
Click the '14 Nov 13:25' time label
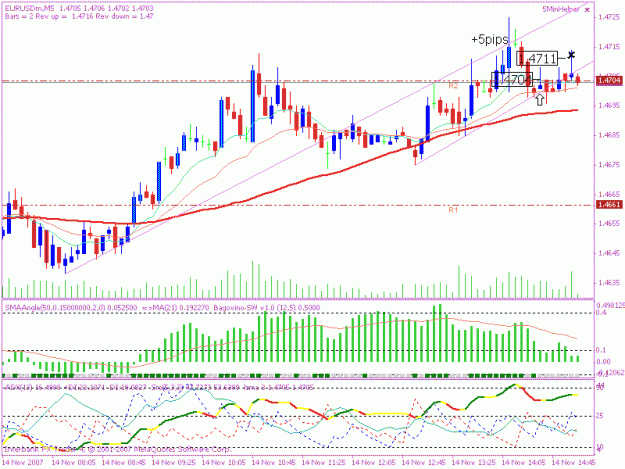coord(474,463)
